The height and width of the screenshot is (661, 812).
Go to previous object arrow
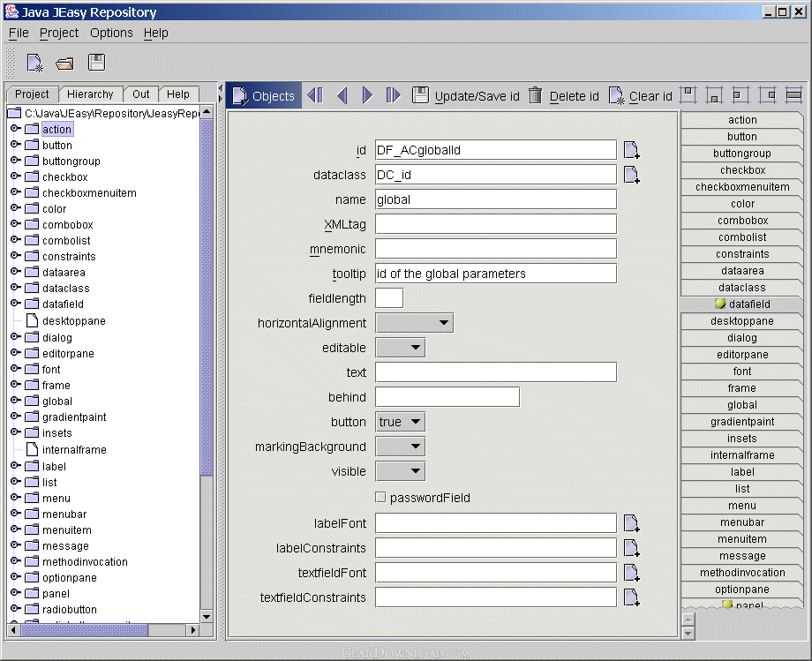(x=342, y=95)
